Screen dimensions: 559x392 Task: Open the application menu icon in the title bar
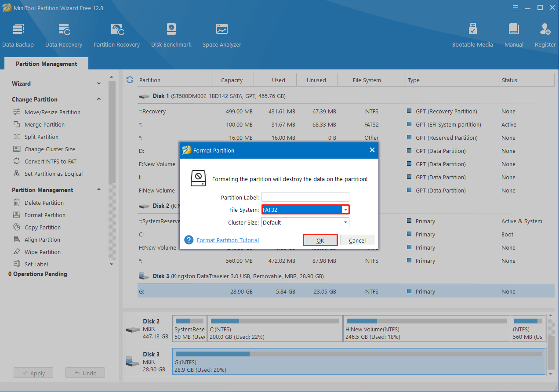pos(515,7)
